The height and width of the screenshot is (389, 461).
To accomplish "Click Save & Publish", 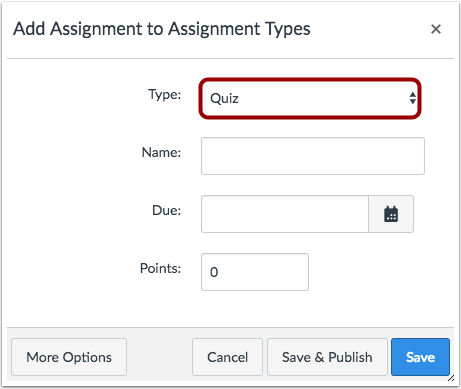I will click(x=327, y=357).
